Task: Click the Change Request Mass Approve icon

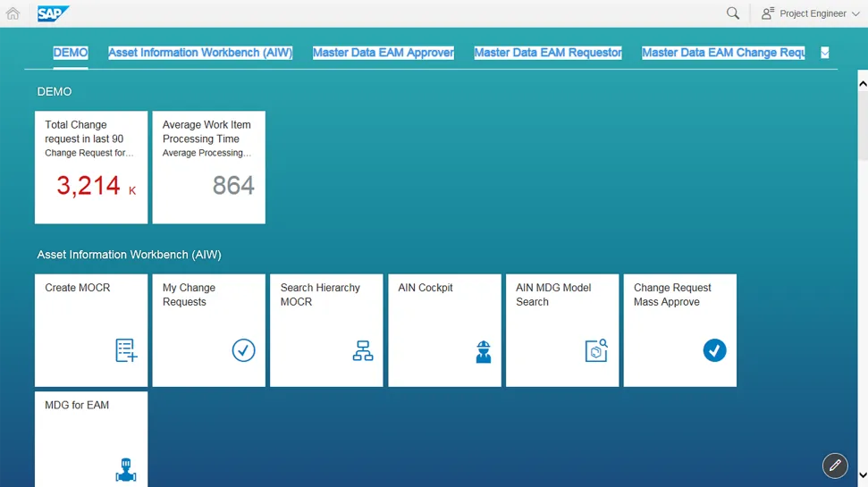Action: pyautogui.click(x=714, y=350)
